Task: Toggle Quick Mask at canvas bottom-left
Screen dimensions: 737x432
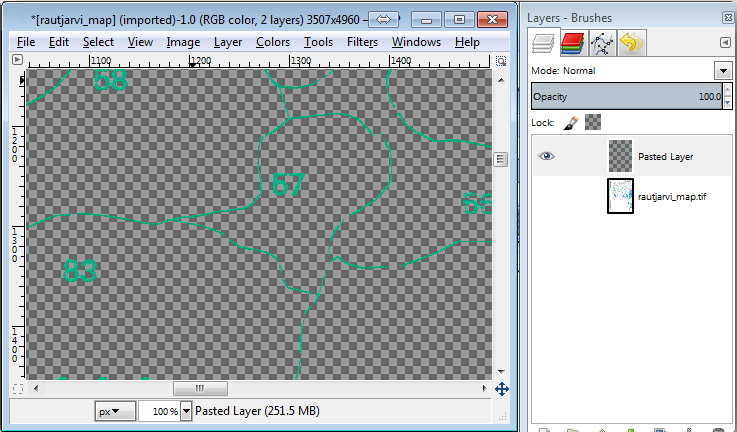Action: pos(17,388)
